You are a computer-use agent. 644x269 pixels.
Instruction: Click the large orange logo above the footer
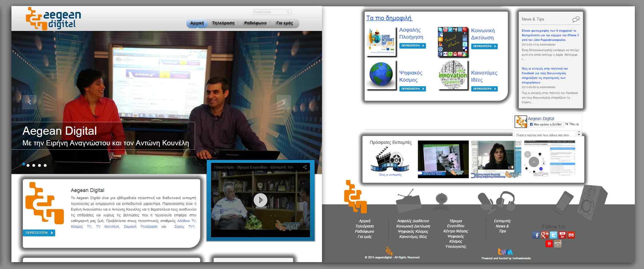pos(355,197)
